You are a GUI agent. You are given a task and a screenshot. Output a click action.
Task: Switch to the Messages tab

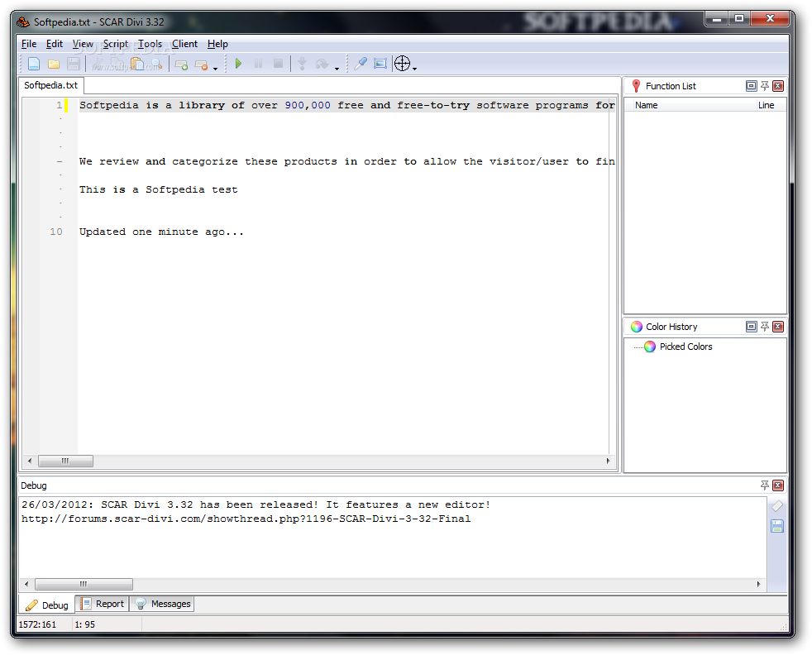point(162,604)
